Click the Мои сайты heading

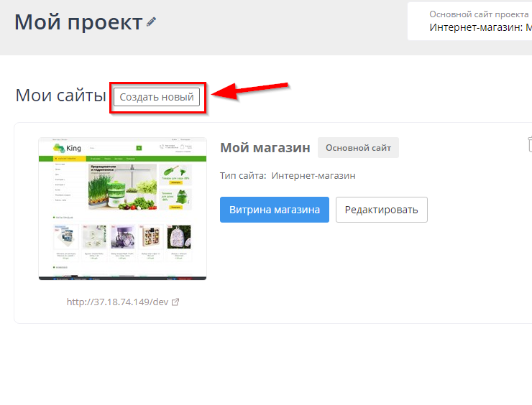(x=60, y=96)
